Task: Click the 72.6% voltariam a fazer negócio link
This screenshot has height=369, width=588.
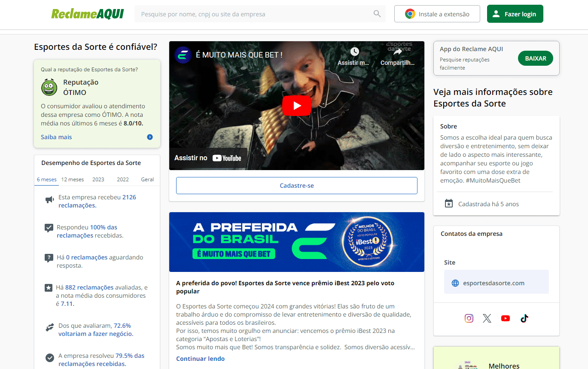Action: pyautogui.click(x=96, y=329)
